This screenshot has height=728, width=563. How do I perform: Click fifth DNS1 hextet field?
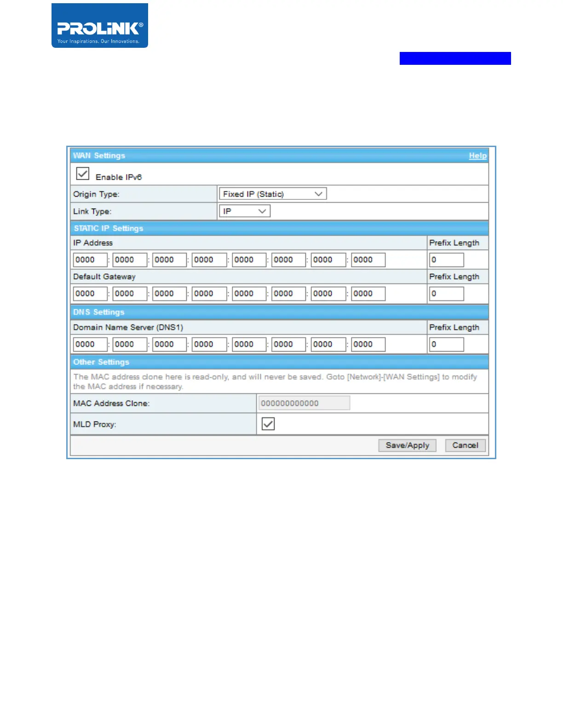249,344
